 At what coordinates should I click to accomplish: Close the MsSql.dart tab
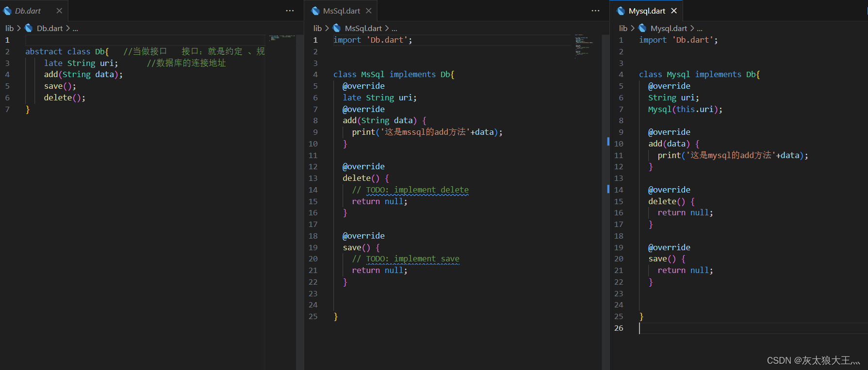[369, 11]
